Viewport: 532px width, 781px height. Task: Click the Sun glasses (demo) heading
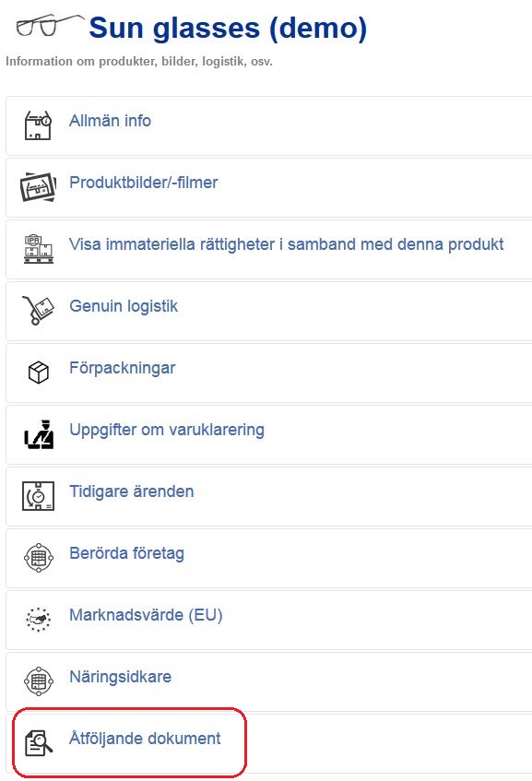coord(228,28)
